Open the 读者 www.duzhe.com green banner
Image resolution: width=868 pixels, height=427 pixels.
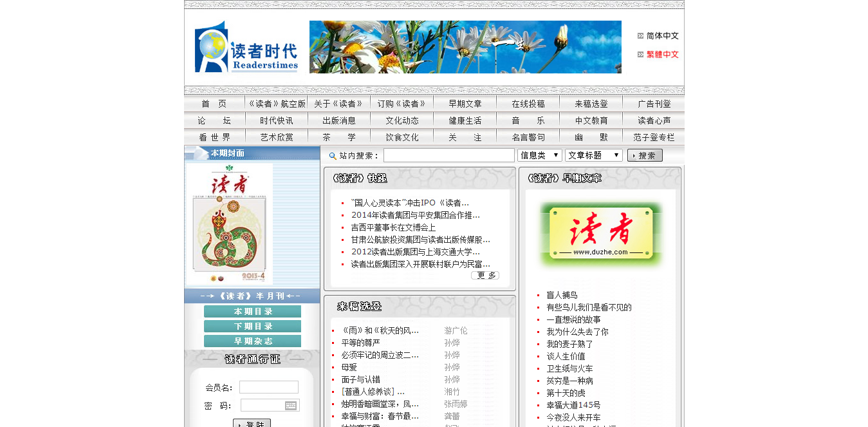click(x=601, y=235)
